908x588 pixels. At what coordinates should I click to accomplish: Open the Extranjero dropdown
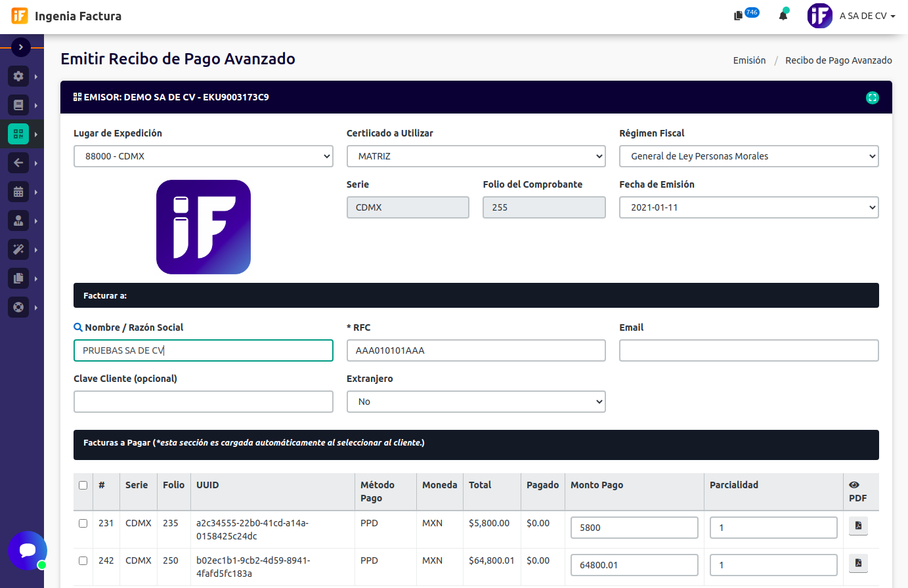(x=475, y=402)
